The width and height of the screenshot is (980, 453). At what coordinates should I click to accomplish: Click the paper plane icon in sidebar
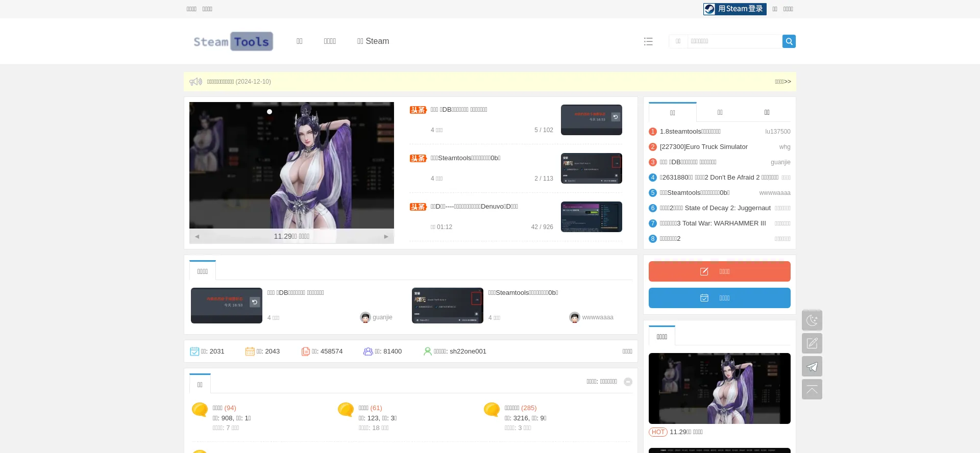pos(812,366)
